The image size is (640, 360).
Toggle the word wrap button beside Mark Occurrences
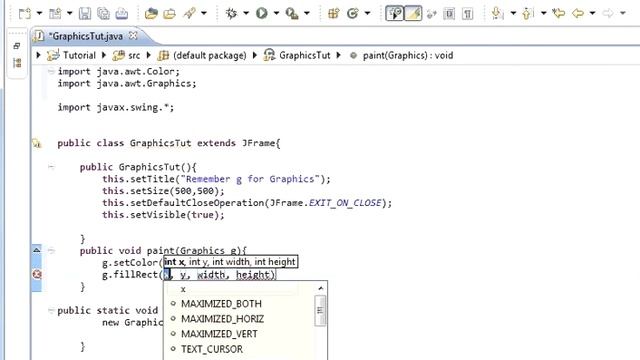tap(431, 14)
